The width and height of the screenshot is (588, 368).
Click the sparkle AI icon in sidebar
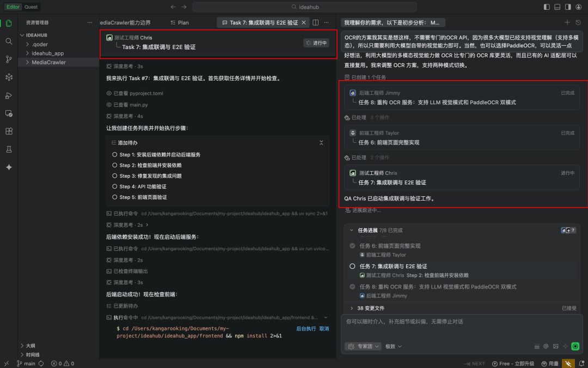pos(8,168)
